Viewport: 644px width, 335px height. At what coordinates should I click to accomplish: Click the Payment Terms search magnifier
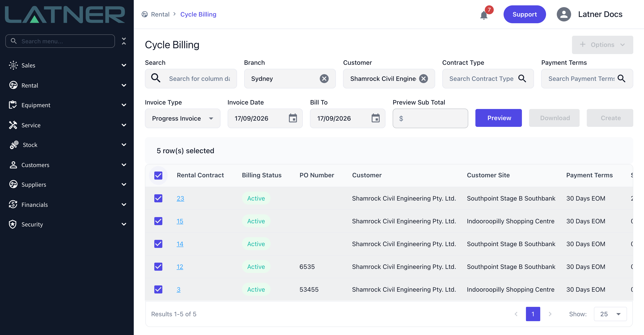click(x=621, y=79)
